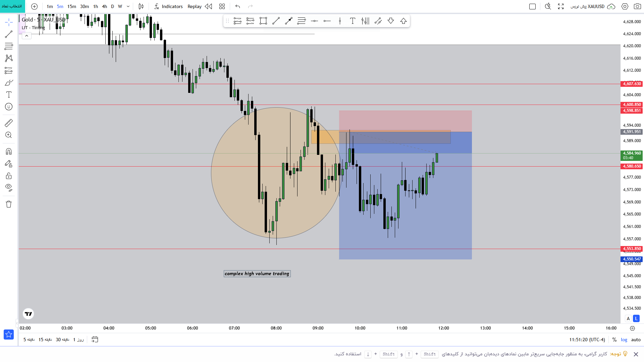This screenshot has height=362, width=644.
Task: Open the XAUUSD layout name menu
Action: 588,6
